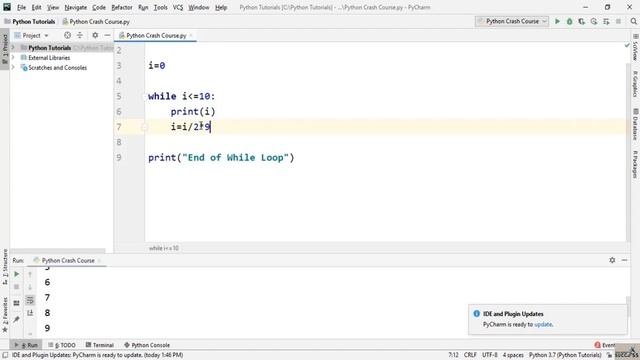Hide the Project panel with minus icon
The height and width of the screenshot is (360, 640).
[x=107, y=36]
